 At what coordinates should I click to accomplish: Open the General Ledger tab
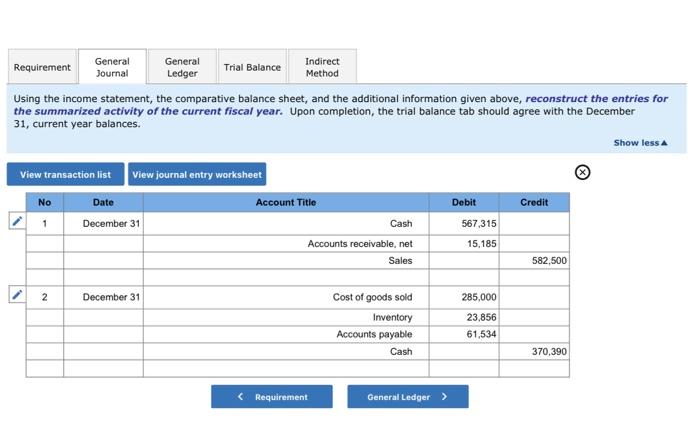182,67
